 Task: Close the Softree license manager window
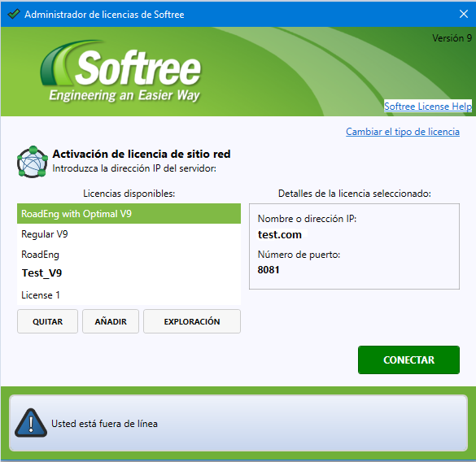click(464, 14)
